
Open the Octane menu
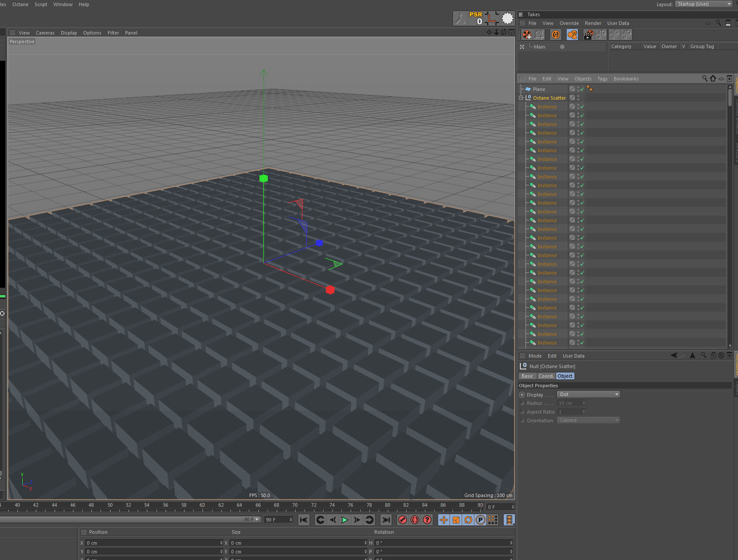[20, 4]
